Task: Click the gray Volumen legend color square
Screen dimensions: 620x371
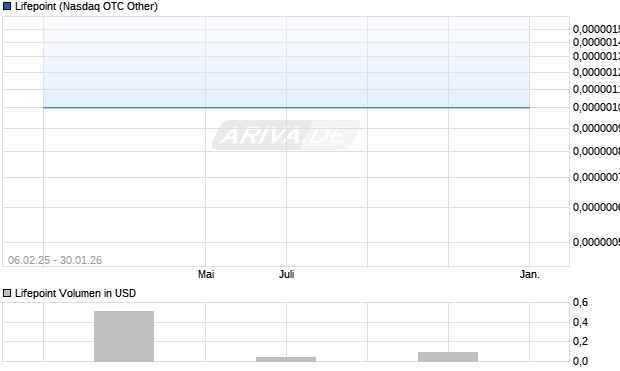Action: point(7,293)
